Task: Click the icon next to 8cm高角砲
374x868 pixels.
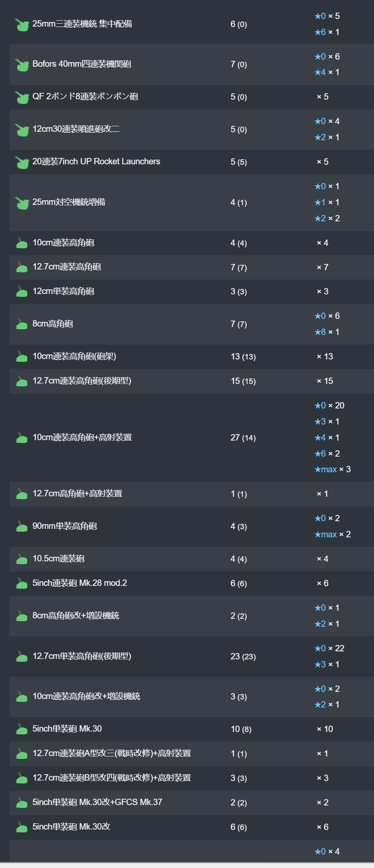Action: pyautogui.click(x=22, y=324)
